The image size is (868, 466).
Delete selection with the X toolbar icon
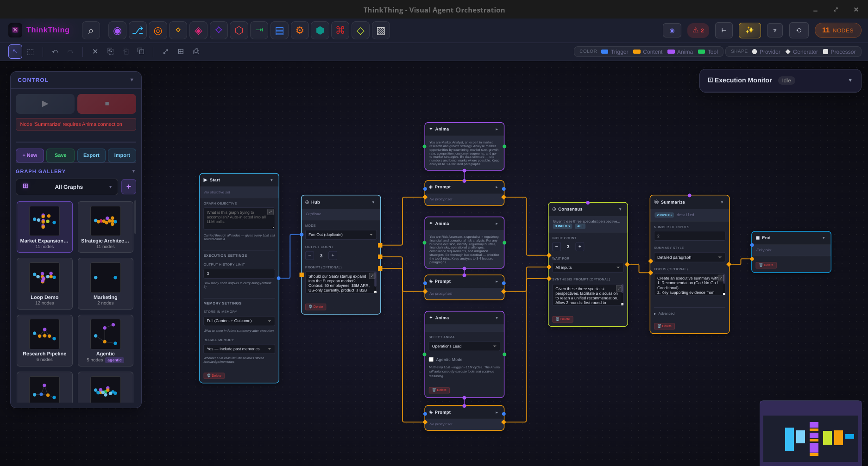[x=95, y=51]
